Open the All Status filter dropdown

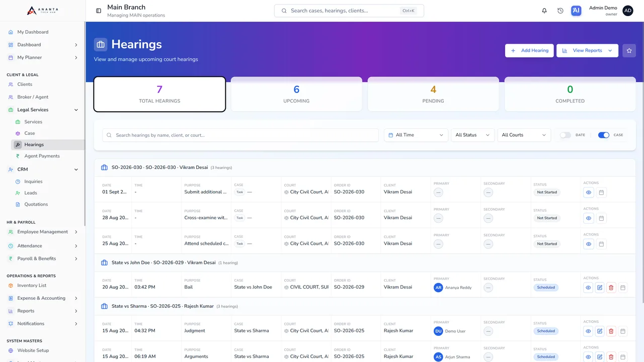coord(473,135)
